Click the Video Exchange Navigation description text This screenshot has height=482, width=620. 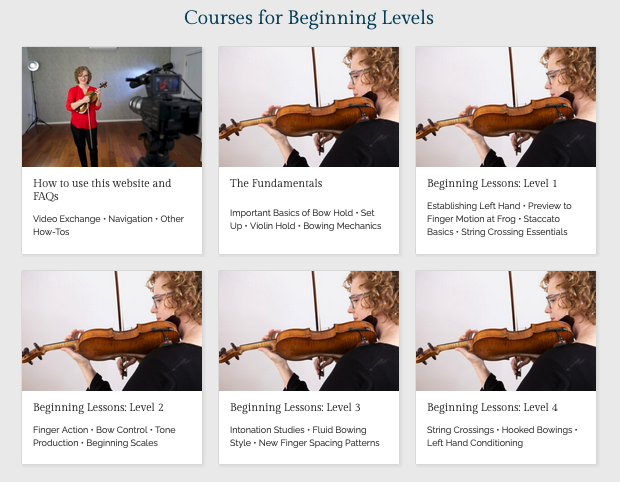point(108,225)
